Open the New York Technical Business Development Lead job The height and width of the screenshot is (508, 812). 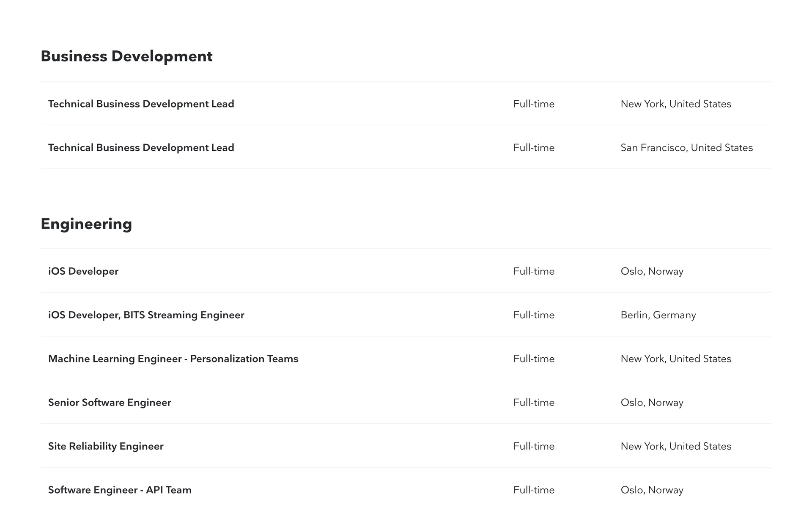(x=141, y=104)
